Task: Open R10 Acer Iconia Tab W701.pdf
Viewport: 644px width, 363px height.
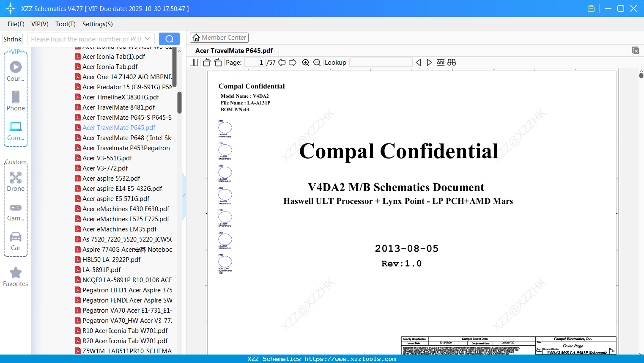Action: tap(121, 331)
